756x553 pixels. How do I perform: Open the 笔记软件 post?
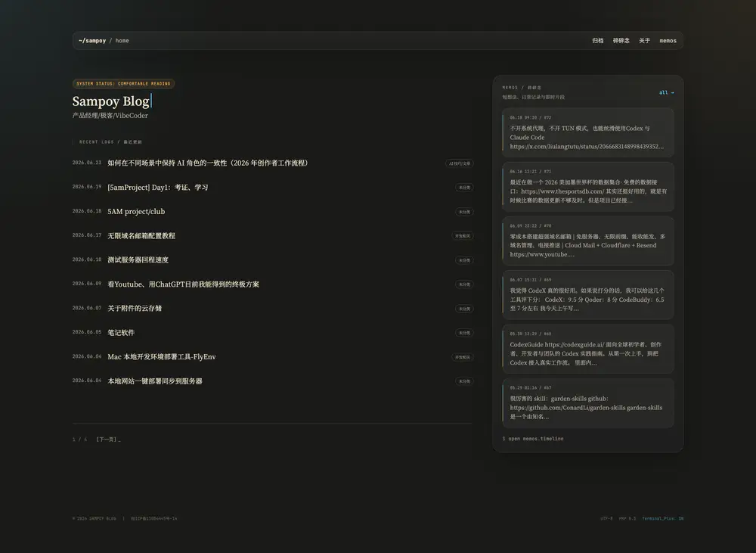click(x=121, y=332)
